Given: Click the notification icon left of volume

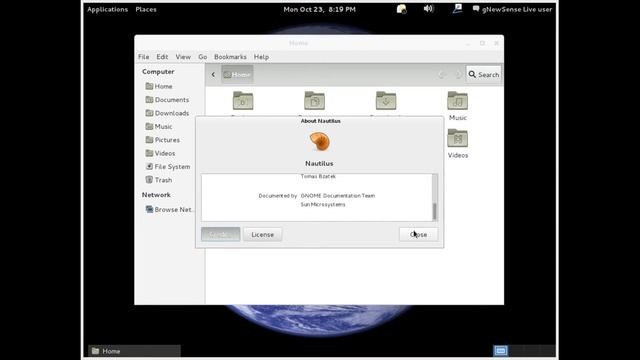Looking at the screenshot, I should click(402, 9).
